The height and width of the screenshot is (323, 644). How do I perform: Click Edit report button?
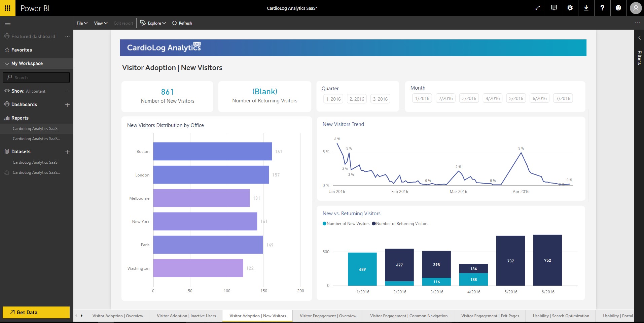click(123, 23)
